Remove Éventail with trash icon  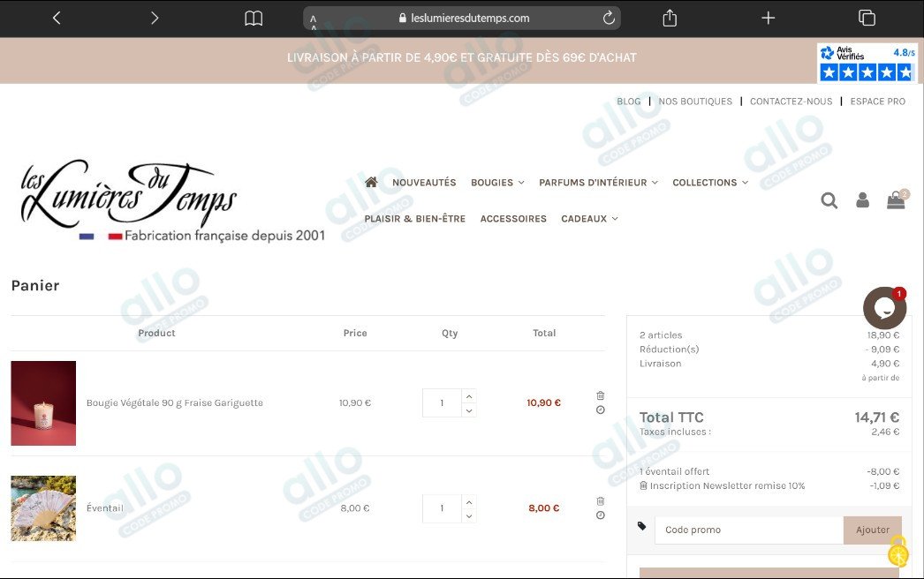(x=601, y=501)
